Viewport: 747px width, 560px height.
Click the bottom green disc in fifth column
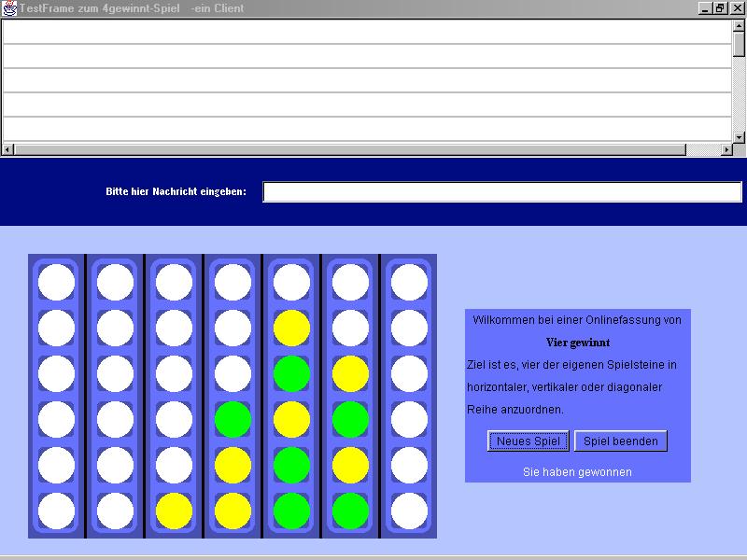(x=291, y=511)
